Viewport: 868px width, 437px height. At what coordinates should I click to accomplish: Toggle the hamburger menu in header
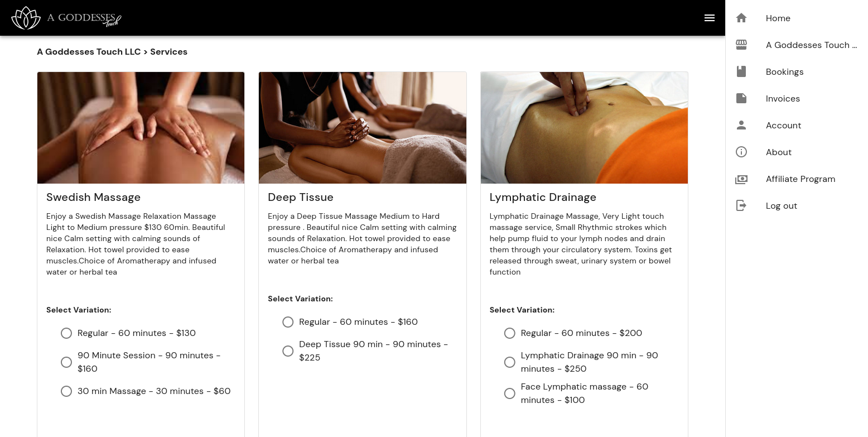710,18
